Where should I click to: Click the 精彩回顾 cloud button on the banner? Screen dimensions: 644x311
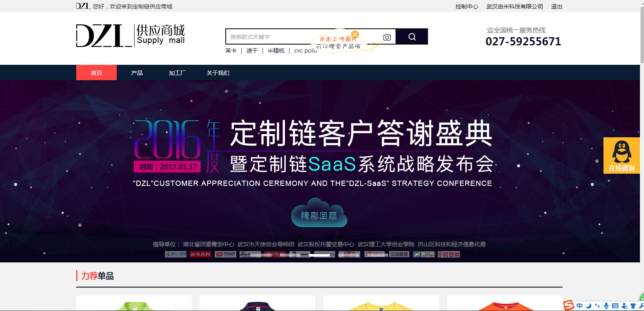[x=319, y=215]
